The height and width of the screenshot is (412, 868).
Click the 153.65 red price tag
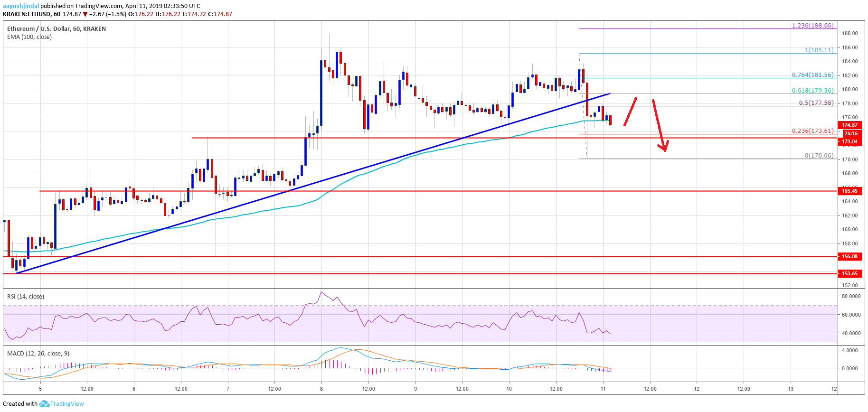point(849,273)
